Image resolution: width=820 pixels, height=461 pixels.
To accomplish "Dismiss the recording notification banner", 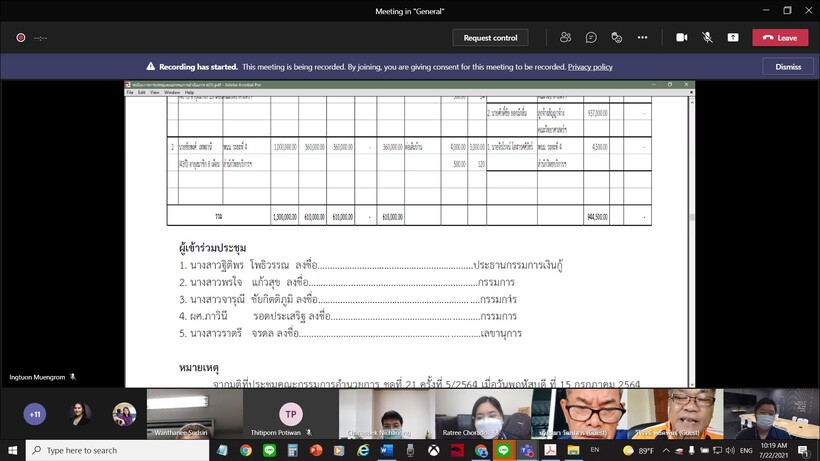I will (x=788, y=67).
